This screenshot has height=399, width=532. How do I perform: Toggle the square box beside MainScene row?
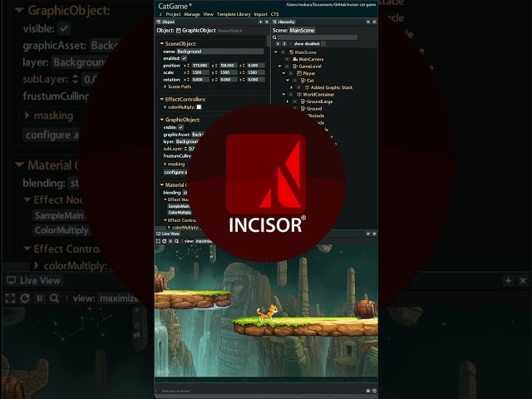click(x=283, y=52)
